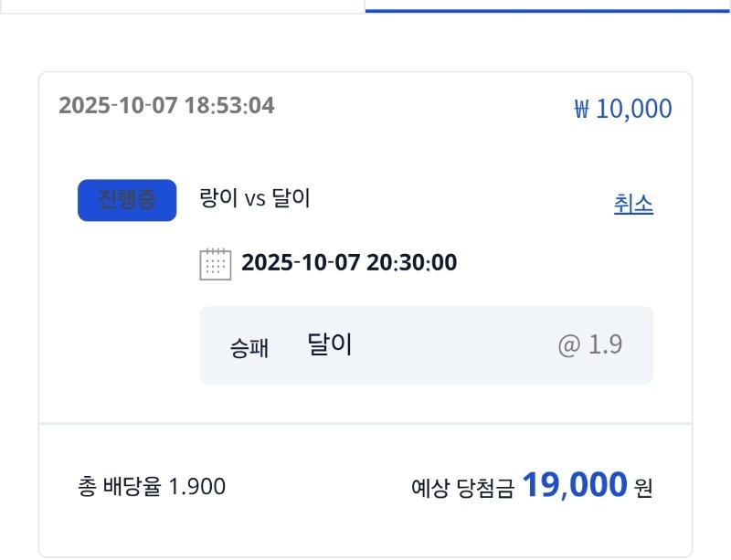
Task: Click the @ 1.9 odds value
Action: (590, 345)
